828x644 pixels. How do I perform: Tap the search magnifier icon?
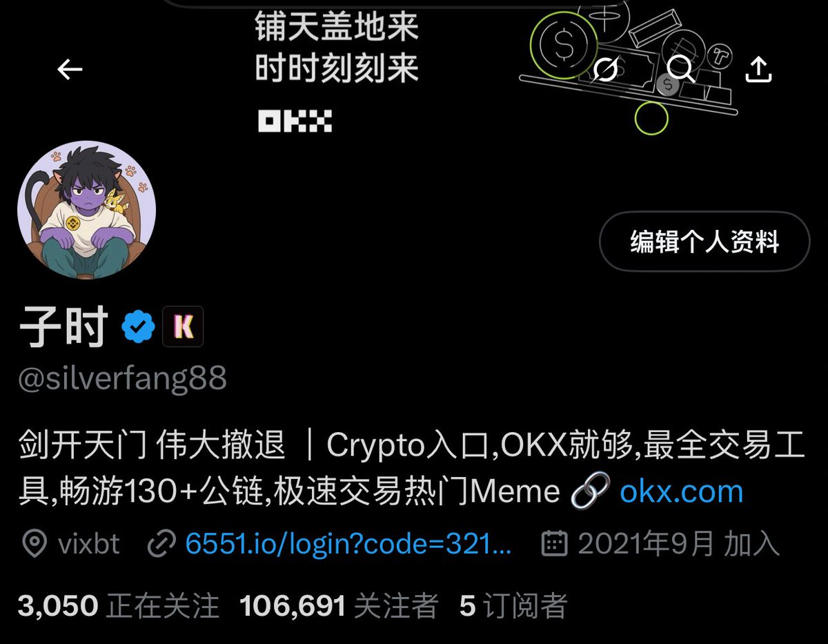tap(681, 69)
